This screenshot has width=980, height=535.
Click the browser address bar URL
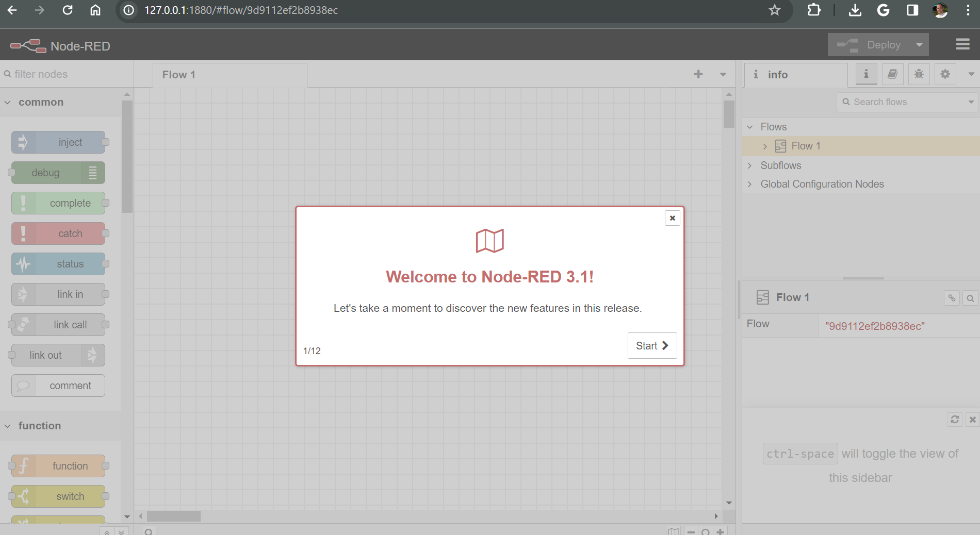[x=241, y=10]
